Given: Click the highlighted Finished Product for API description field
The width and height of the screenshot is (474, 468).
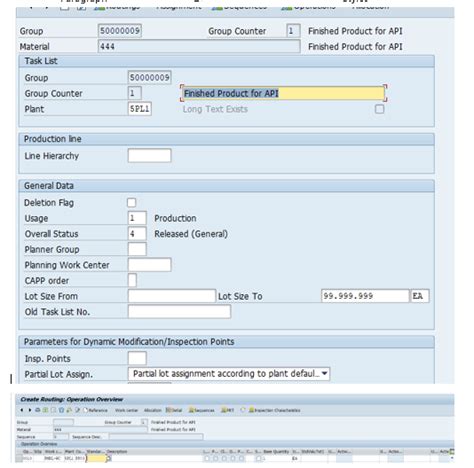Looking at the screenshot, I should tap(283, 93).
